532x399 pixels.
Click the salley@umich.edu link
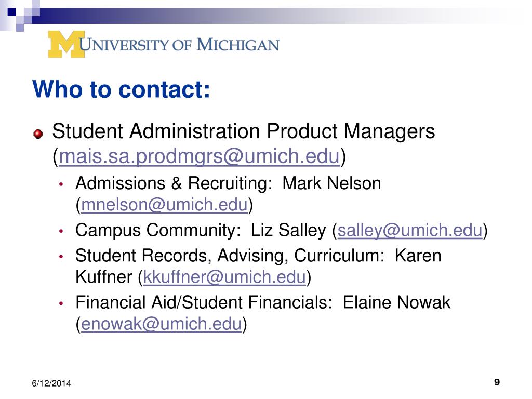click(x=410, y=230)
